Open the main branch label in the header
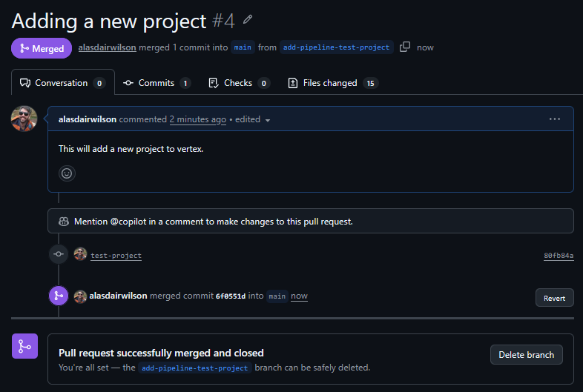 click(243, 47)
